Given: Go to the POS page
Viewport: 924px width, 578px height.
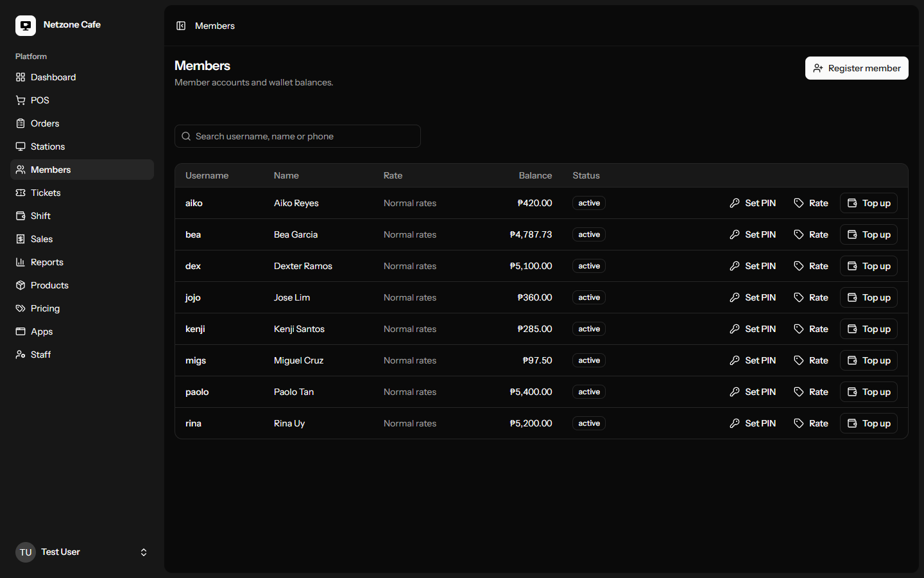Looking at the screenshot, I should coord(82,100).
